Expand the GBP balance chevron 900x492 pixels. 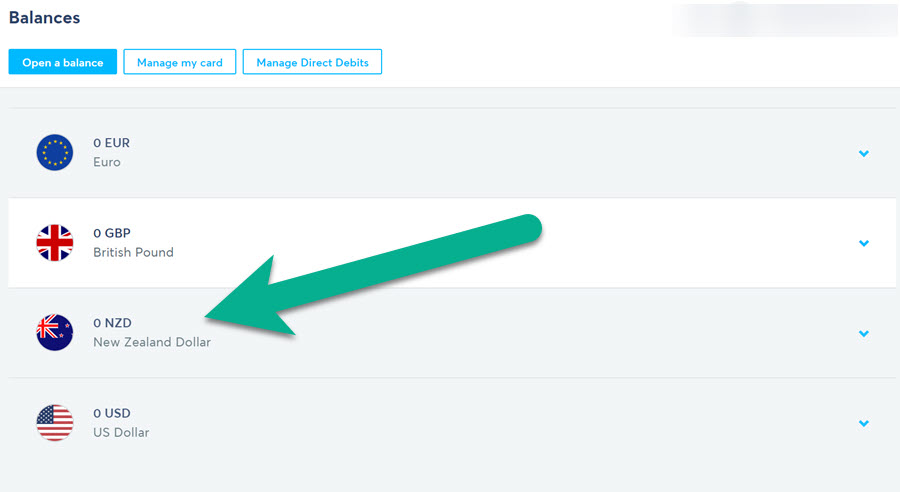point(863,243)
